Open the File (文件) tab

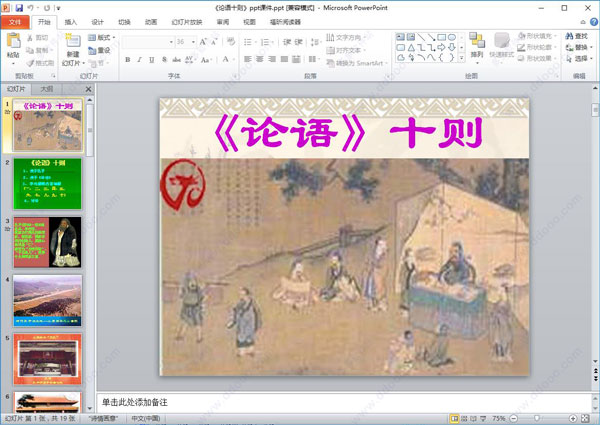[x=15, y=22]
